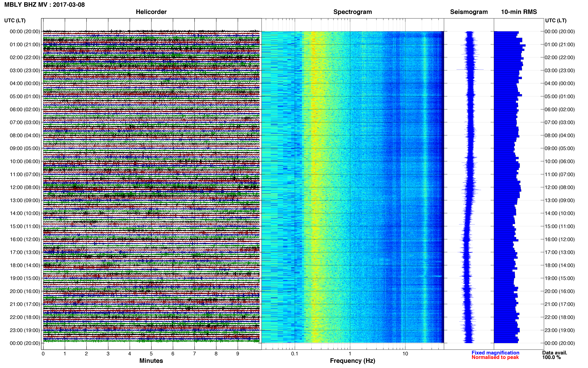Click left axis label '03:00 (23:00)'
588x368 pixels.
click(x=25, y=71)
